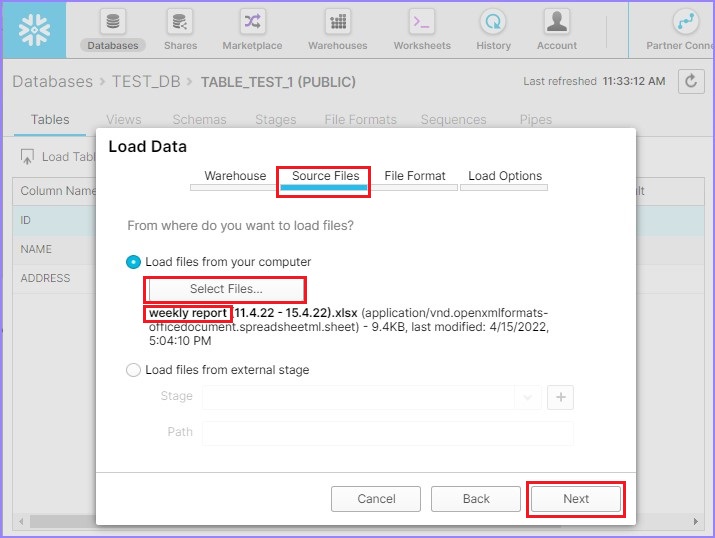This screenshot has height=538, width=715.
Task: Click the Select Files... button
Action: (x=226, y=289)
